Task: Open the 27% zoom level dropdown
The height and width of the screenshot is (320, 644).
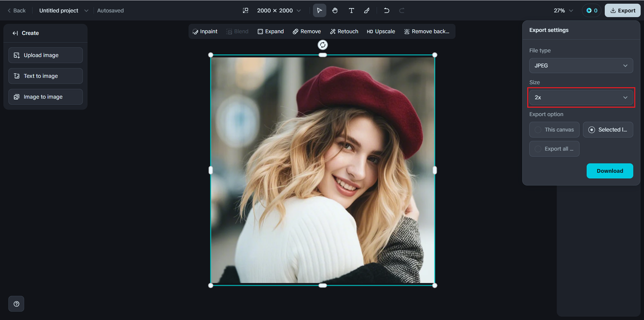Action: point(563,11)
